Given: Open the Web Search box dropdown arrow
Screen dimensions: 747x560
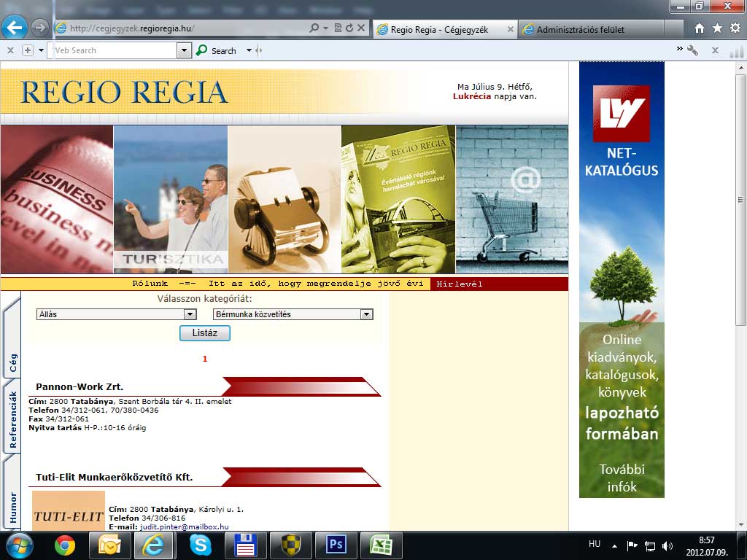Looking at the screenshot, I should click(x=184, y=50).
